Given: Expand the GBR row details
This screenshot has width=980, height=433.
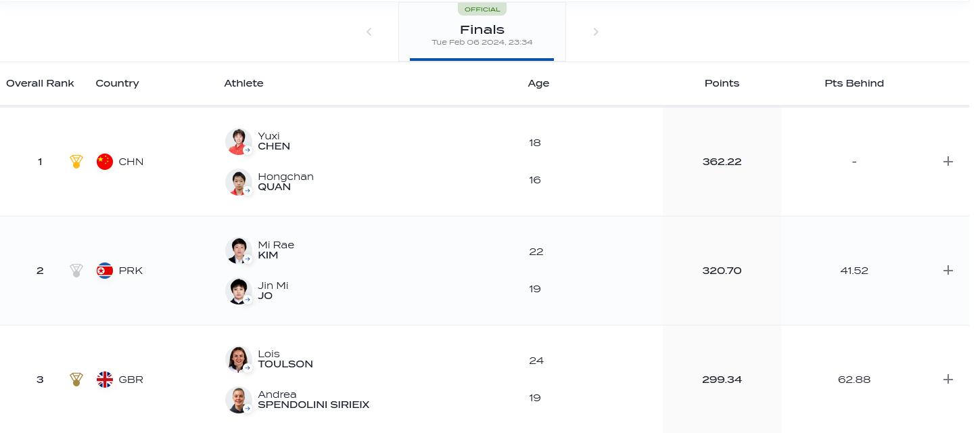Looking at the screenshot, I should (x=948, y=380).
